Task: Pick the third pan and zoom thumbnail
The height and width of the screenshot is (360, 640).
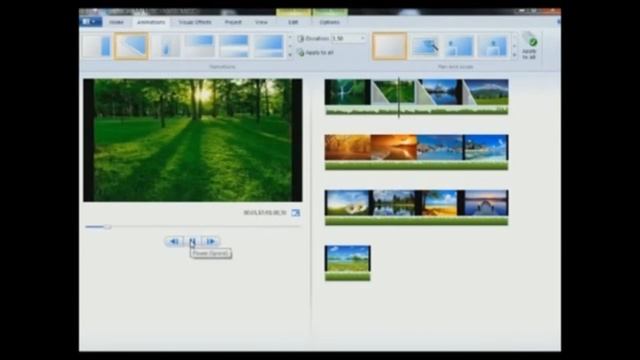Action: pyautogui.click(x=459, y=46)
